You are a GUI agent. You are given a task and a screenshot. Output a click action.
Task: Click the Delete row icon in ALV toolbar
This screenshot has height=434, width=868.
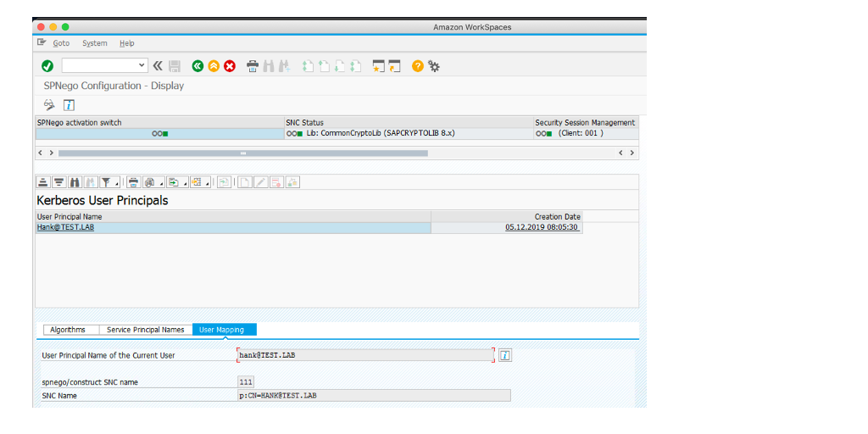277,181
